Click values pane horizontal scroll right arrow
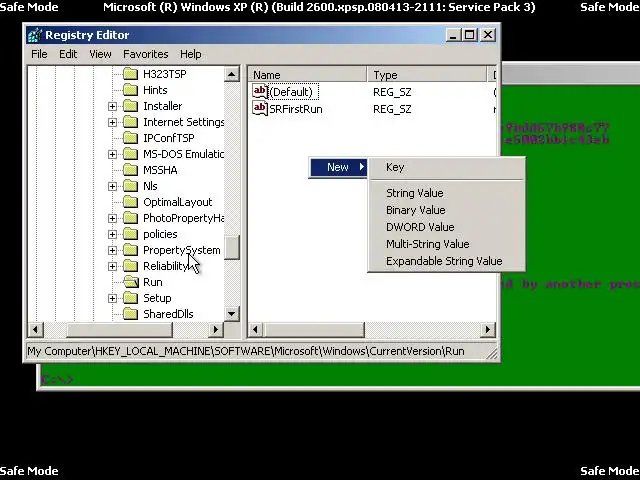Viewport: 640px width, 480px height. pos(487,329)
